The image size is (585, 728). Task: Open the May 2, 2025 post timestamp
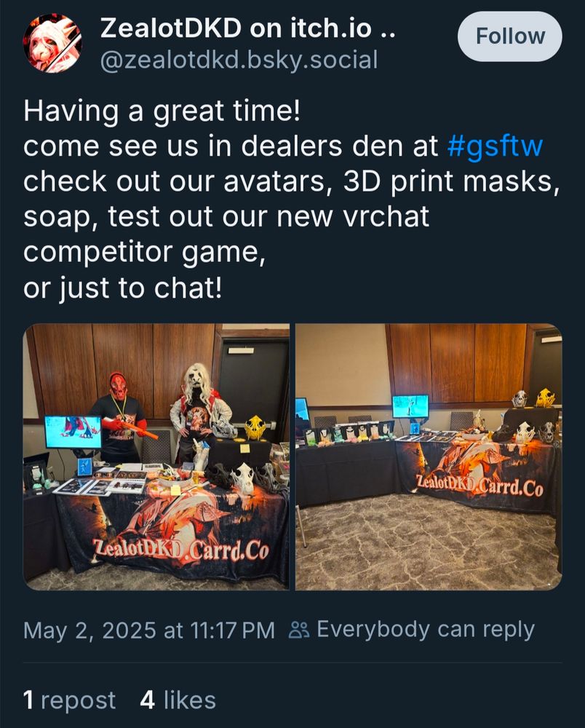pos(149,630)
